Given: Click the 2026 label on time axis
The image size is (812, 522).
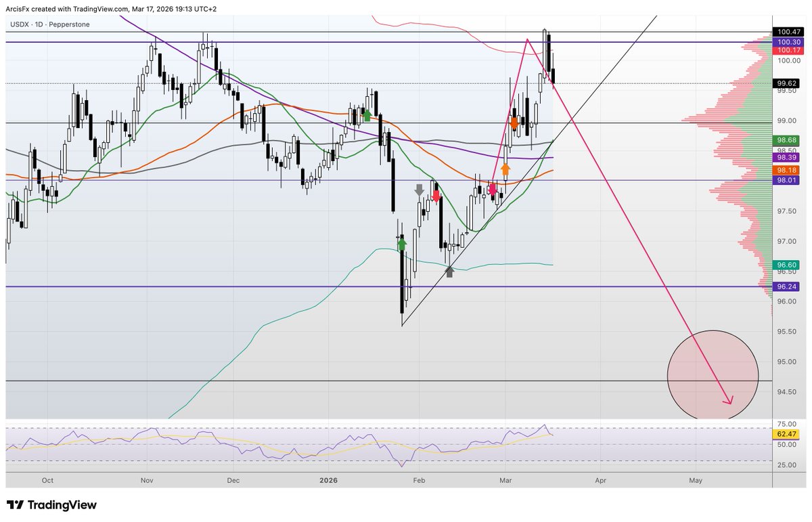Looking at the screenshot, I should [x=328, y=480].
